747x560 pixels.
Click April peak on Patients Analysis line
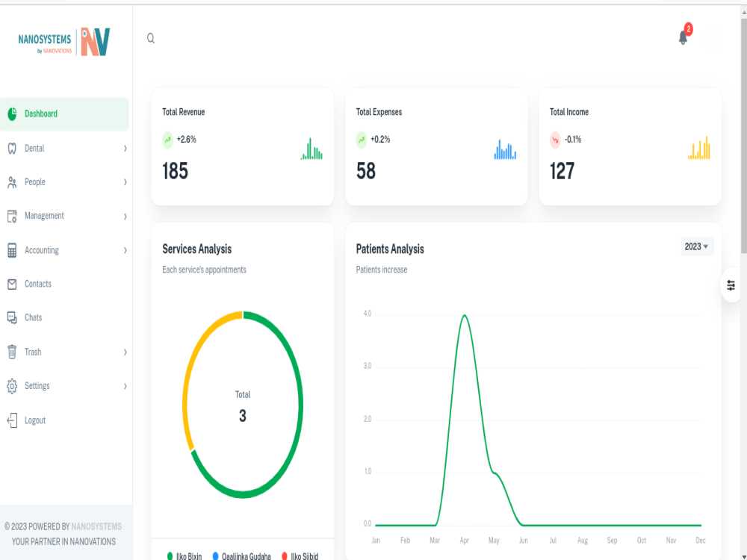pyautogui.click(x=465, y=315)
